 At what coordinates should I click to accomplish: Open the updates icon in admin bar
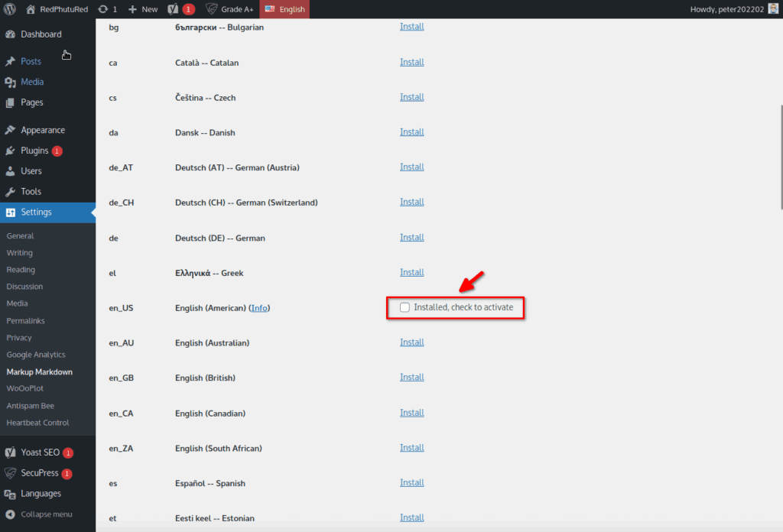108,9
